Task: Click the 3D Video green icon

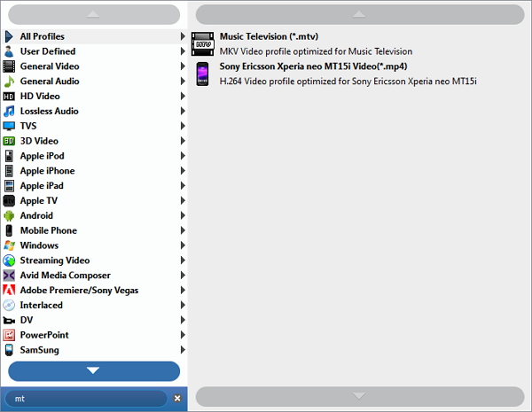Action: point(9,141)
